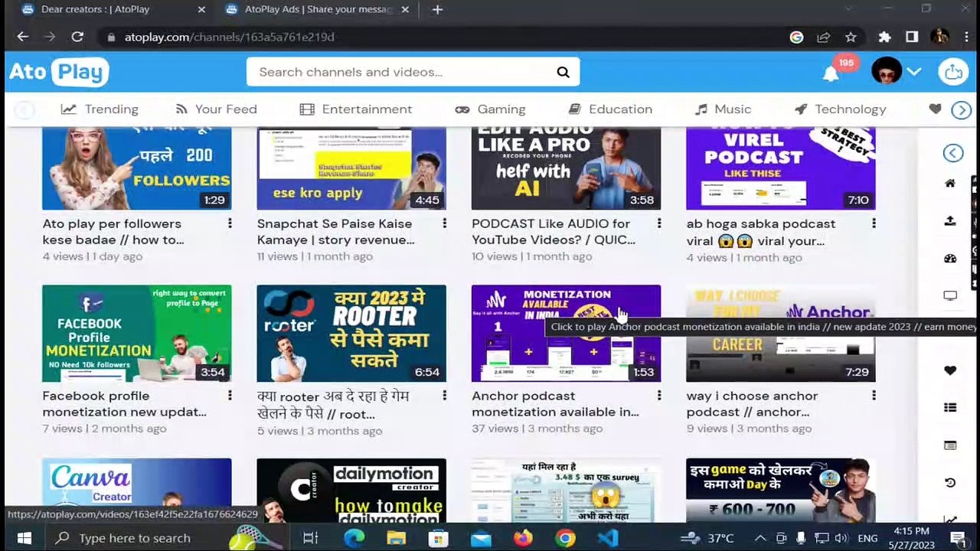The width and height of the screenshot is (980, 551).
Task: Click the card icon below the list icon
Action: 950,445
